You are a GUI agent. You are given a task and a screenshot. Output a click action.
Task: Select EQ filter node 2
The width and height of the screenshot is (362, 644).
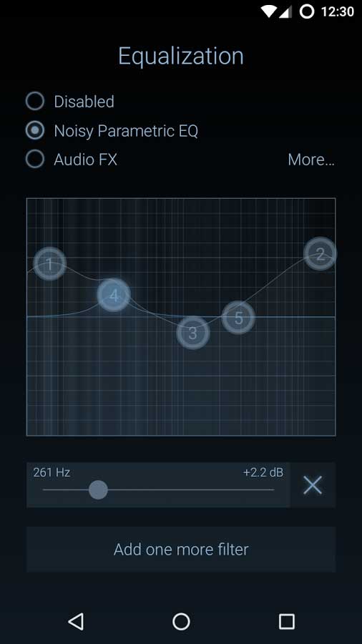click(x=320, y=254)
